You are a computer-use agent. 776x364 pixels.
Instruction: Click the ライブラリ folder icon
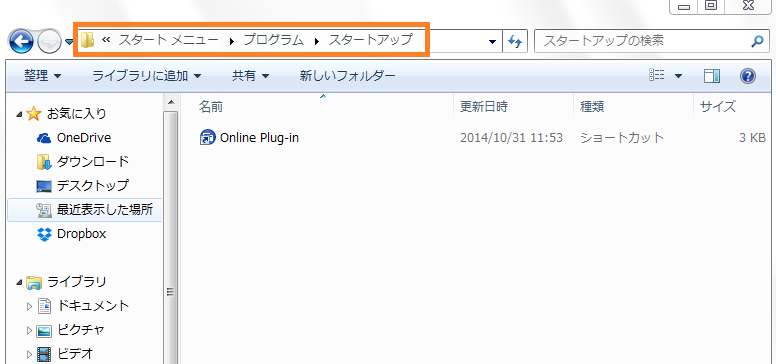34,282
